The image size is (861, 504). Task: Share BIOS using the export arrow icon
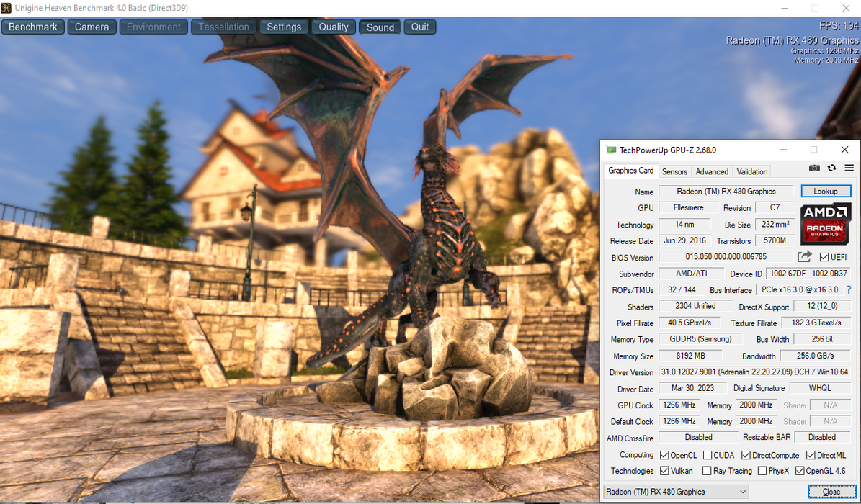[805, 256]
